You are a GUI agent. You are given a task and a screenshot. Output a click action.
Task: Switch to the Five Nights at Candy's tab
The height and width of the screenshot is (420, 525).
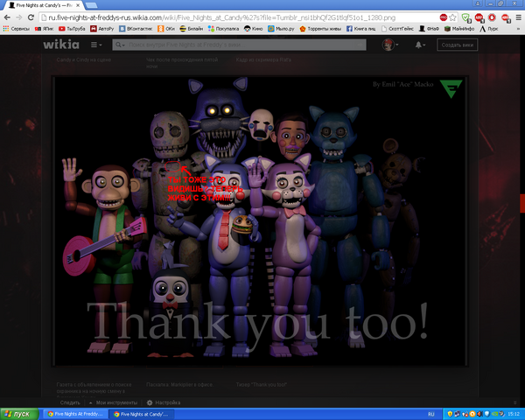click(x=44, y=5)
